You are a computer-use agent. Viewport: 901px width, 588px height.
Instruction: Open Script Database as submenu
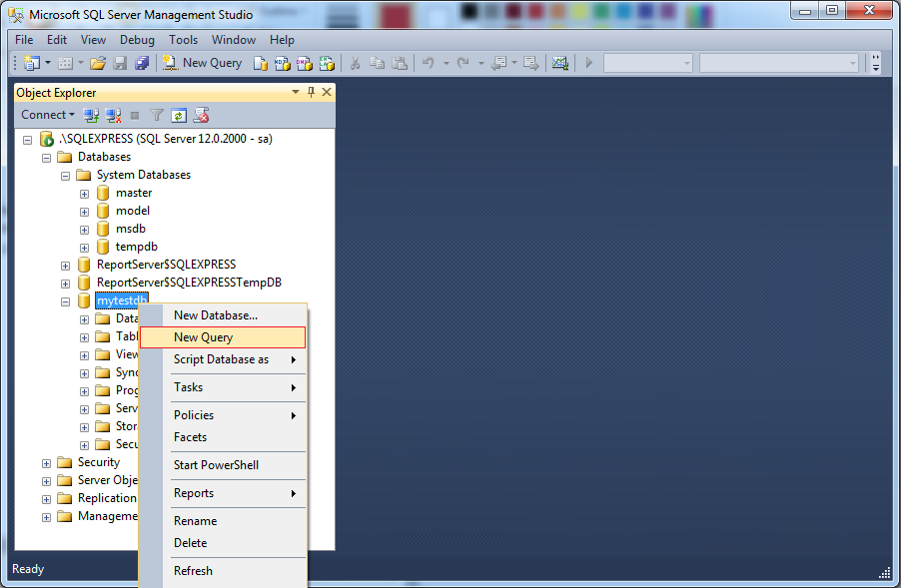tap(223, 359)
